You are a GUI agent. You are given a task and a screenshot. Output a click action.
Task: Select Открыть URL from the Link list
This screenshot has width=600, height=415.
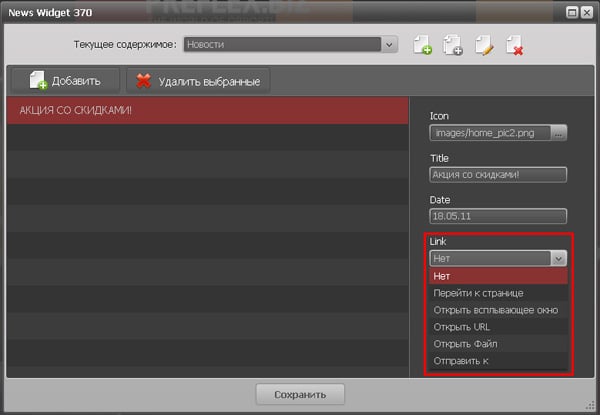498,327
